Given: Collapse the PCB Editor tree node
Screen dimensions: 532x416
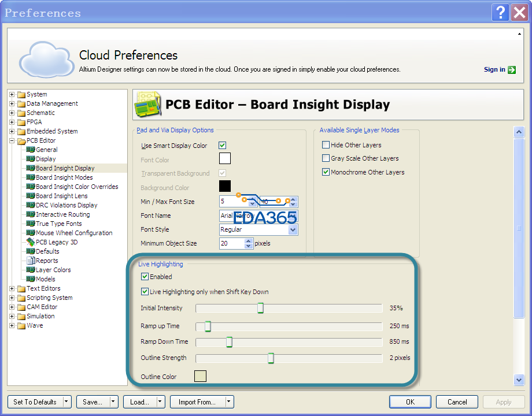Looking at the screenshot, I should tap(12, 140).
